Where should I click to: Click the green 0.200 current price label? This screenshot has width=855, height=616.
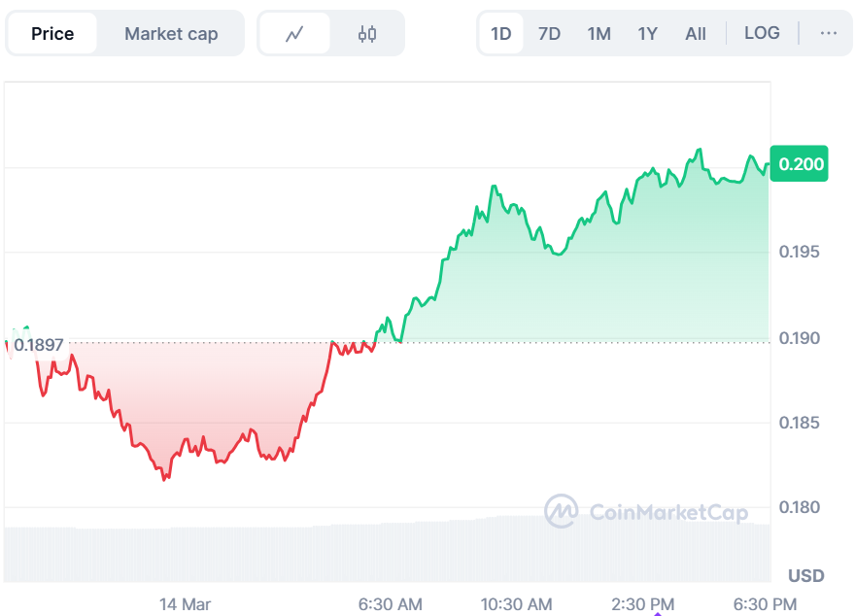799,164
